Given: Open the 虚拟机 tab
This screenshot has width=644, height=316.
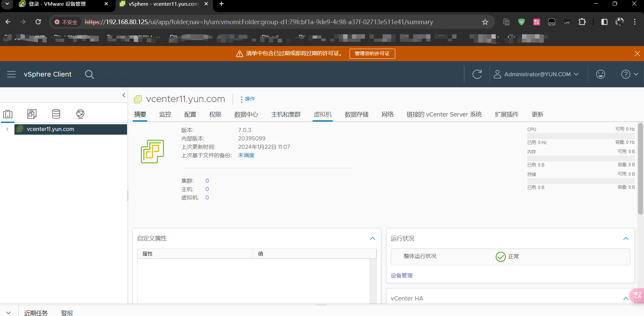Looking at the screenshot, I should tap(323, 115).
